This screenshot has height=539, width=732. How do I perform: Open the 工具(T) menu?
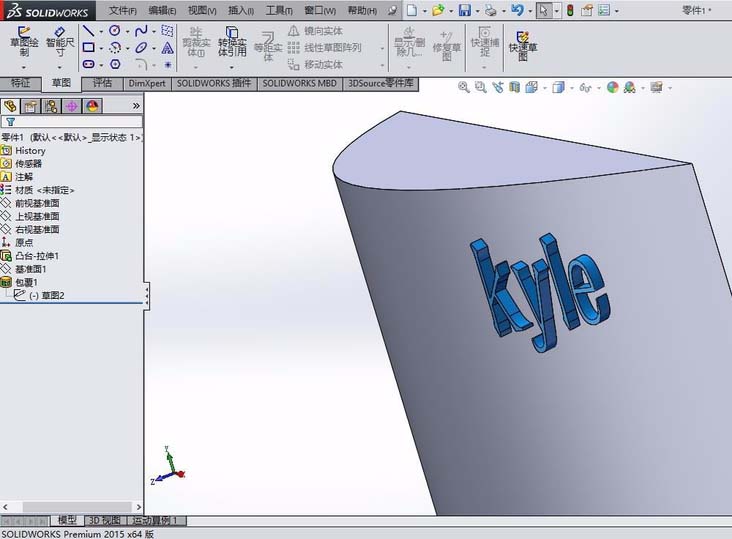tap(279, 10)
